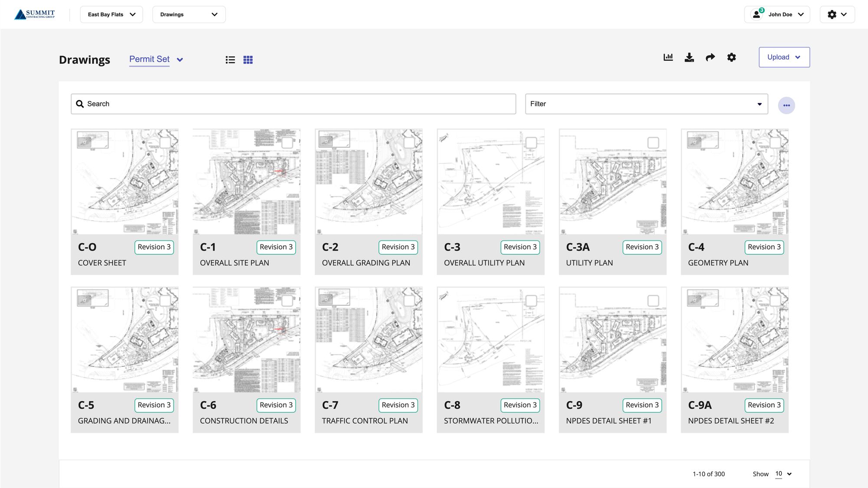The image size is (868, 488).
Task: Open the Drawings navigation menu
Action: pyautogui.click(x=189, y=14)
